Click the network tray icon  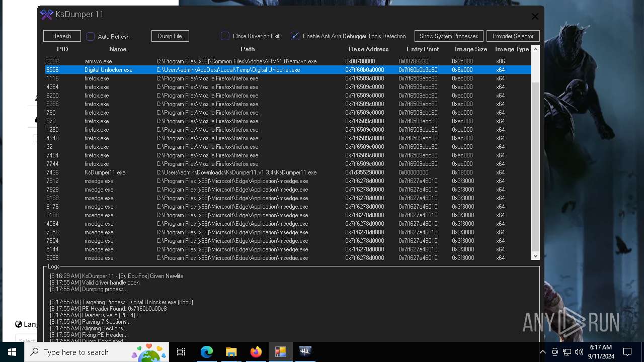(567, 352)
